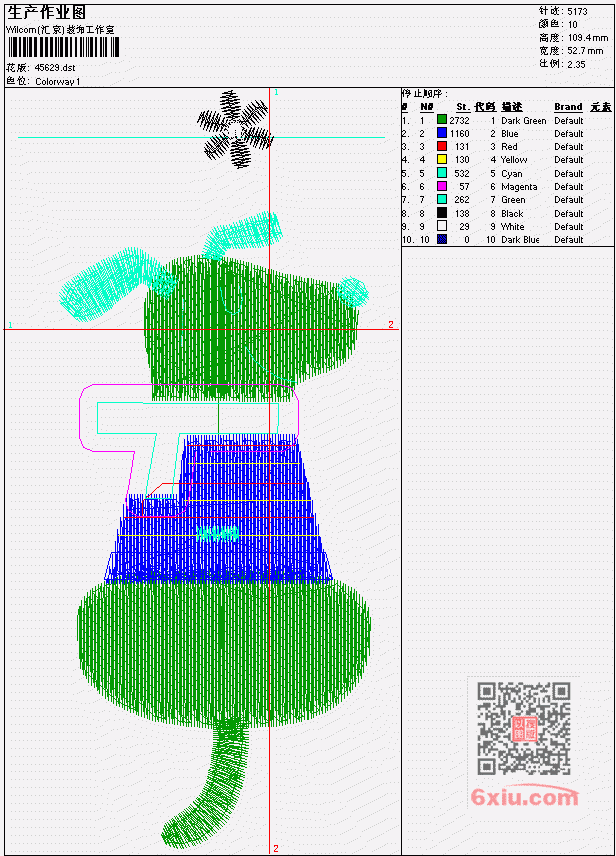Click the 'Default' brand cell in the White row
This screenshot has height=856, width=616.
pos(569,226)
